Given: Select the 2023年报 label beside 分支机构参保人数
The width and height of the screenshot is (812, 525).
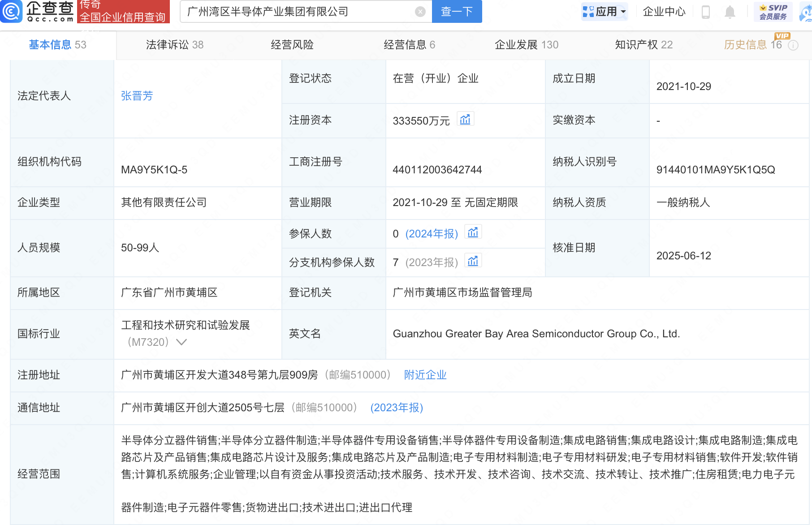Looking at the screenshot, I should click(432, 262).
